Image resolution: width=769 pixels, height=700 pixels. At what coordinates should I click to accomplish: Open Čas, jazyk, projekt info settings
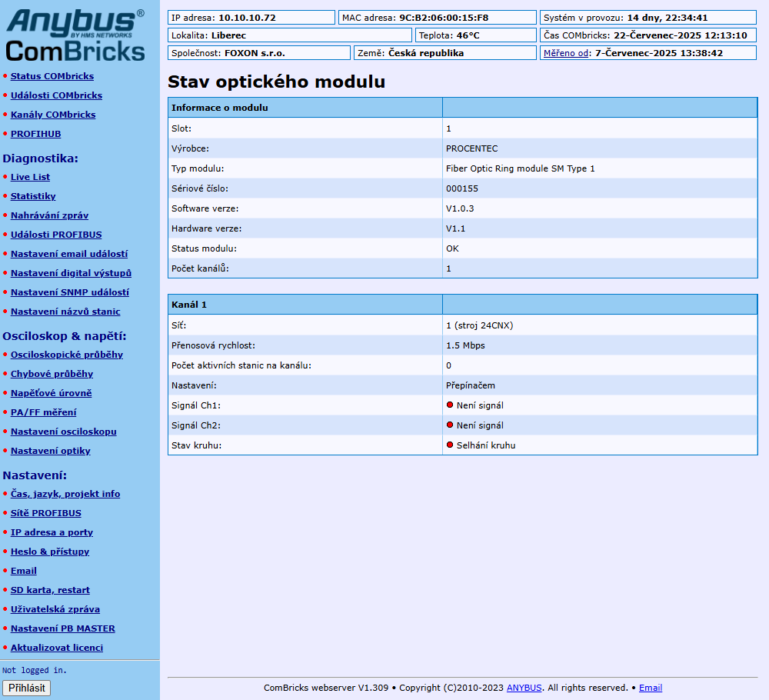coord(65,494)
